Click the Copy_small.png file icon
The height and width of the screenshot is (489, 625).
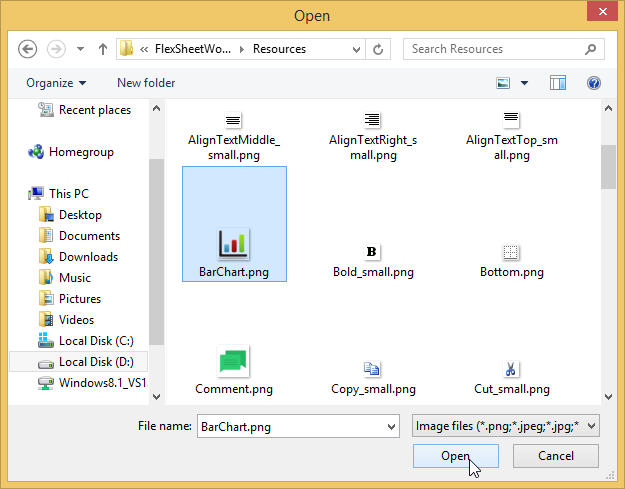(372, 368)
